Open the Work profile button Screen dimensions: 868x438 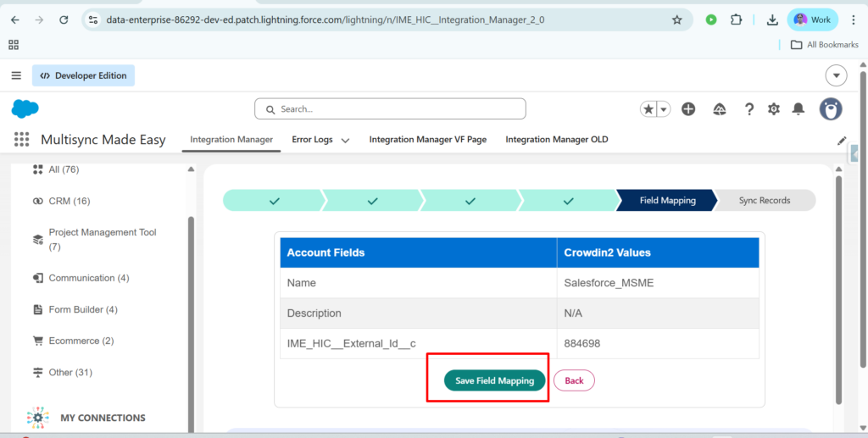click(813, 20)
